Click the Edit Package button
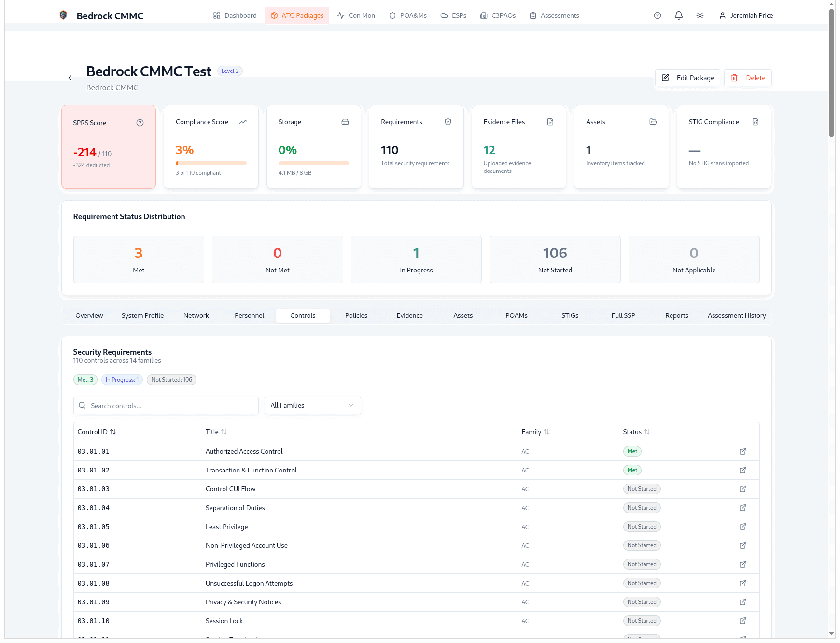This screenshot has width=840, height=643. (687, 78)
